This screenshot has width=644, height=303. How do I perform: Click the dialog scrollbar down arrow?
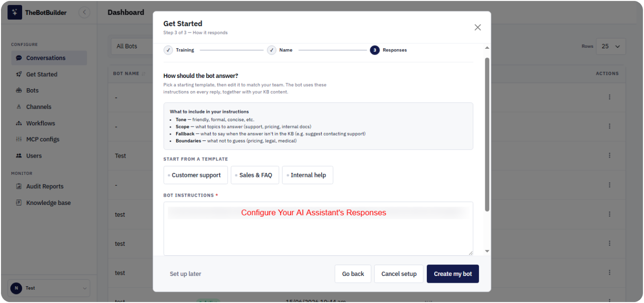(x=487, y=251)
